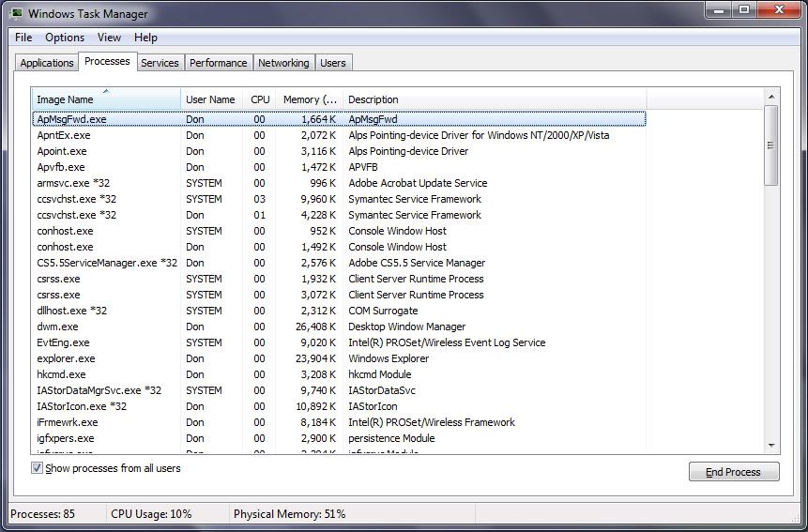
Task: Click the 26,408 K memory value
Action: [x=316, y=327]
